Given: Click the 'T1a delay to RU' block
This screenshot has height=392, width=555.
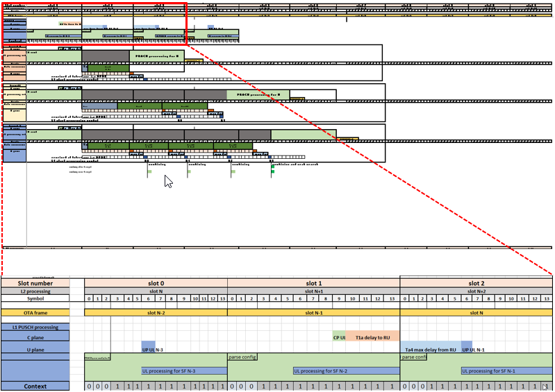Looking at the screenshot, I should [x=372, y=337].
